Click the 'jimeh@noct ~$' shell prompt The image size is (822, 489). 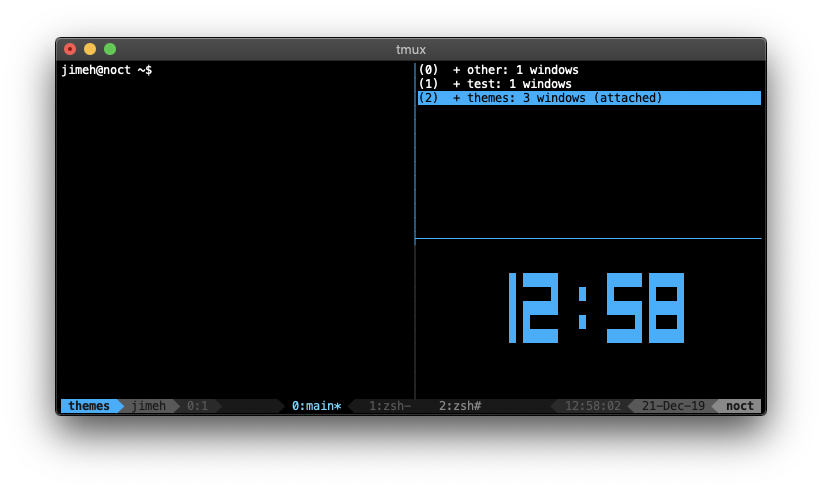(106, 70)
